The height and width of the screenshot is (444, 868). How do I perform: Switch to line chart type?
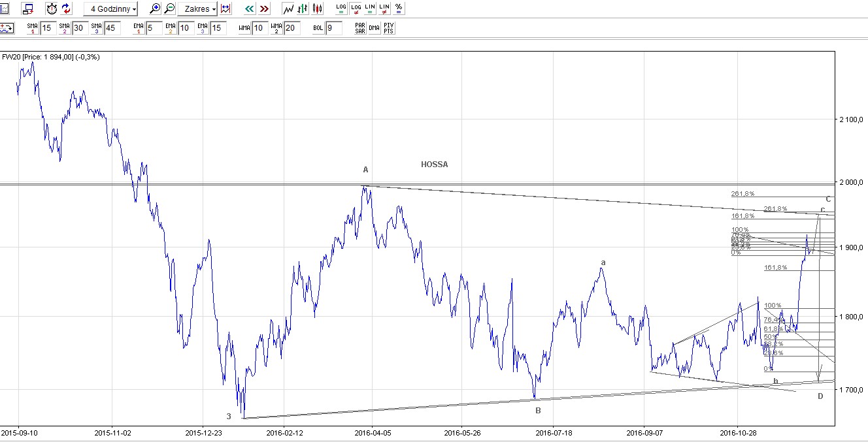[288, 8]
